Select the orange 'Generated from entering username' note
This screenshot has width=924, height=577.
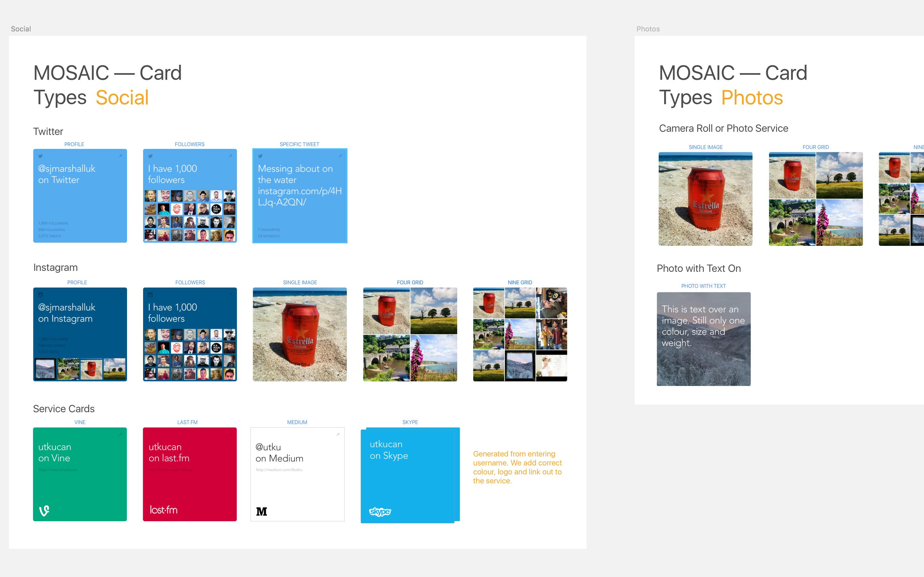pyautogui.click(x=518, y=467)
